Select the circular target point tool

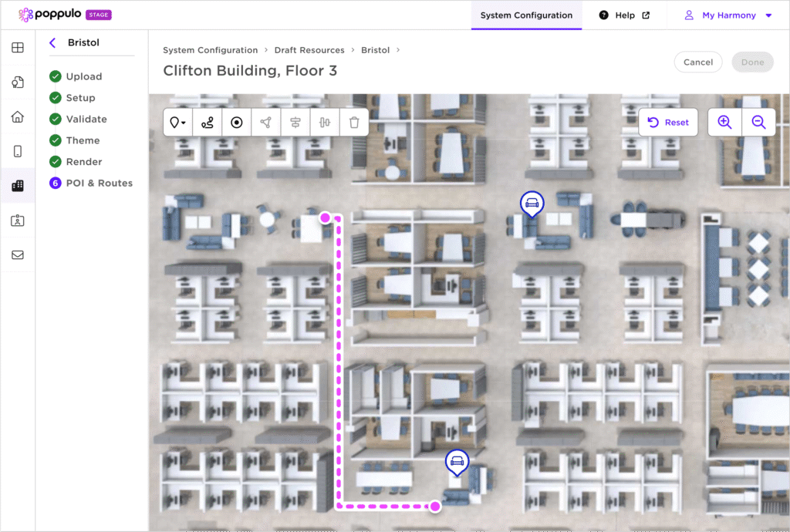(x=237, y=123)
